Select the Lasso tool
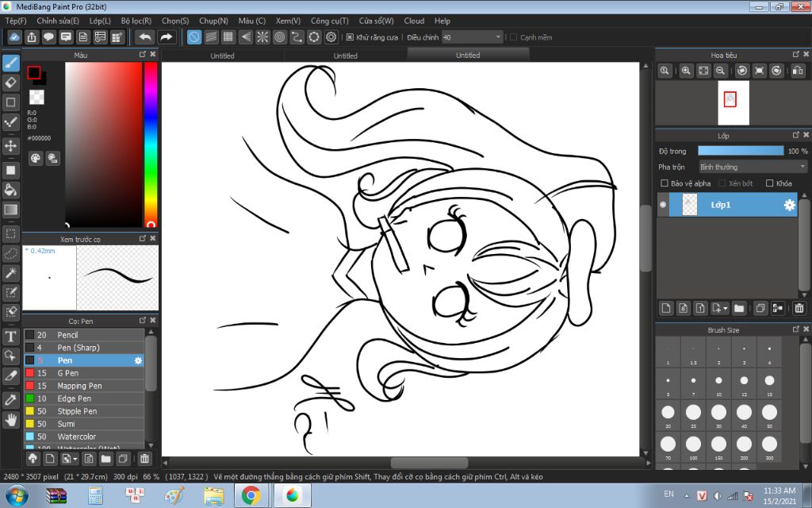 click(11, 253)
